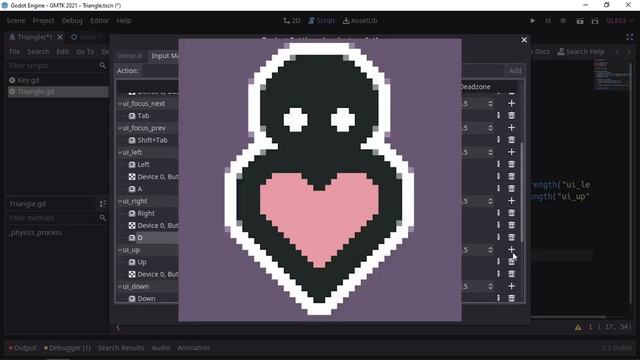Delete the A key event
640x360 pixels.
click(511, 189)
